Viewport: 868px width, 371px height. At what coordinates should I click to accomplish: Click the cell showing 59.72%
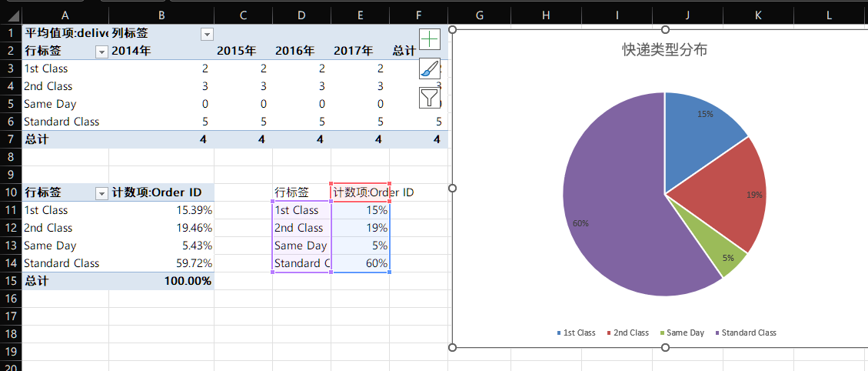click(161, 263)
